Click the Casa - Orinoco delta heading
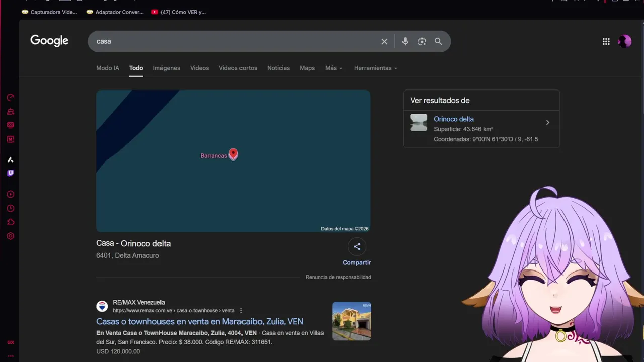The width and height of the screenshot is (644, 362). click(x=133, y=244)
